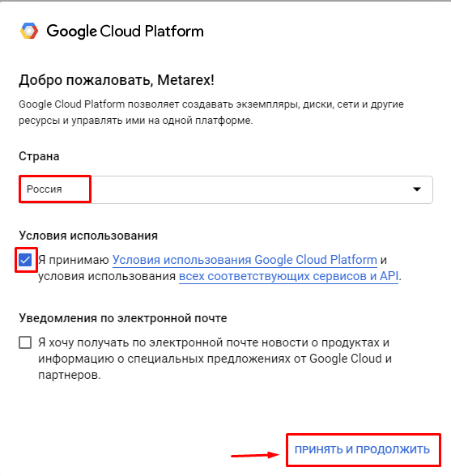Screen dimensions: 451x476
Task: Enable email news and offers checkbox
Action: [25, 342]
